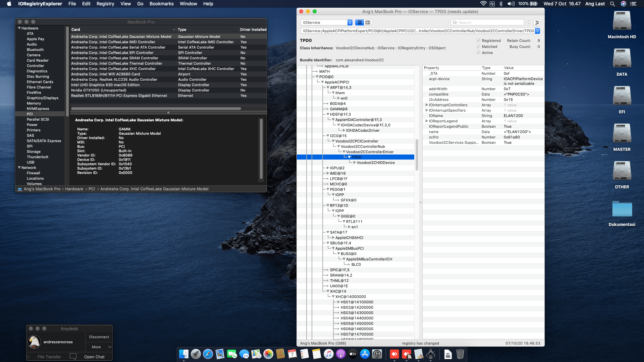Open the Bookmarks menu
The image size is (644, 362).
161,4
